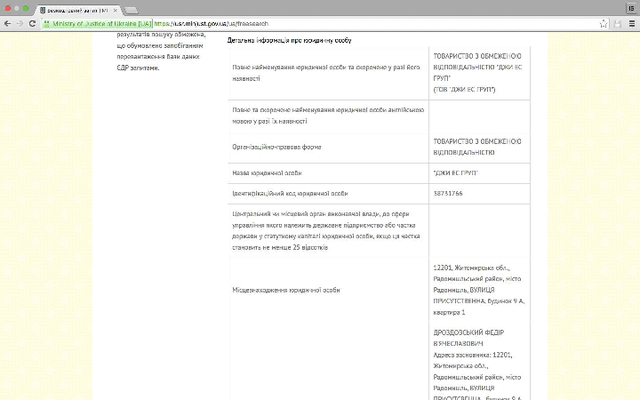
Task: Select the open browser tab
Action: (x=78, y=9)
